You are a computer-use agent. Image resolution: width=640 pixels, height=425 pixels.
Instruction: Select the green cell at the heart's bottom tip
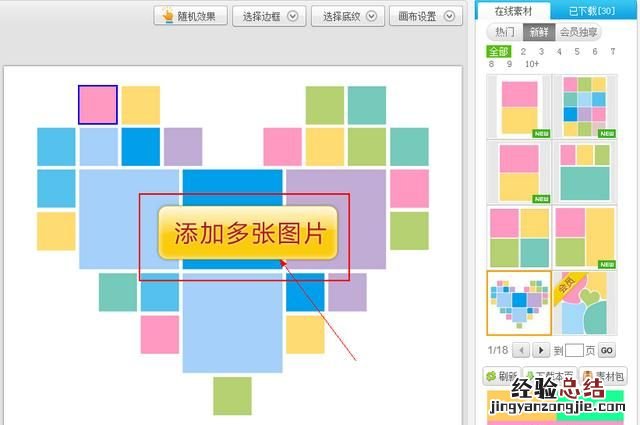232,396
